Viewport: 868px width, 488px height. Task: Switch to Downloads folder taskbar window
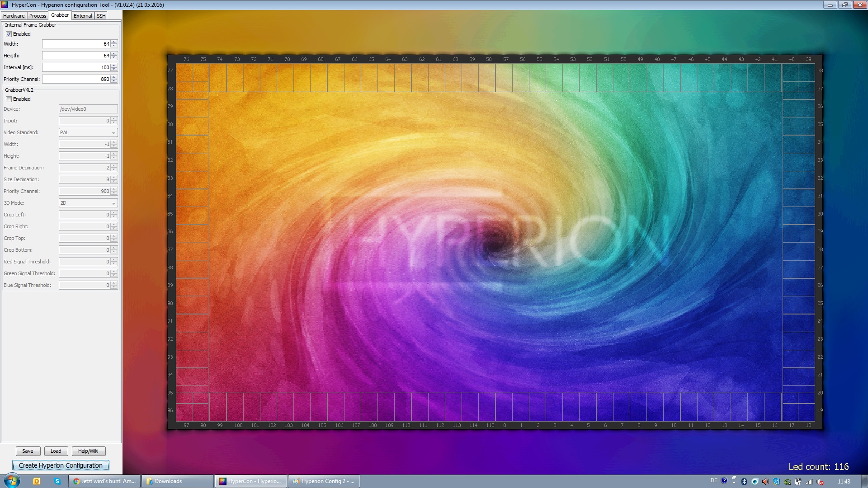point(177,481)
